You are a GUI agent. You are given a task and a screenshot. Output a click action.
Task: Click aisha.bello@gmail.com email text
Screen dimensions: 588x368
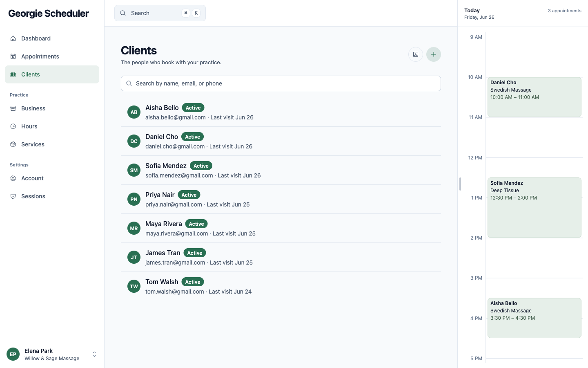click(x=176, y=117)
